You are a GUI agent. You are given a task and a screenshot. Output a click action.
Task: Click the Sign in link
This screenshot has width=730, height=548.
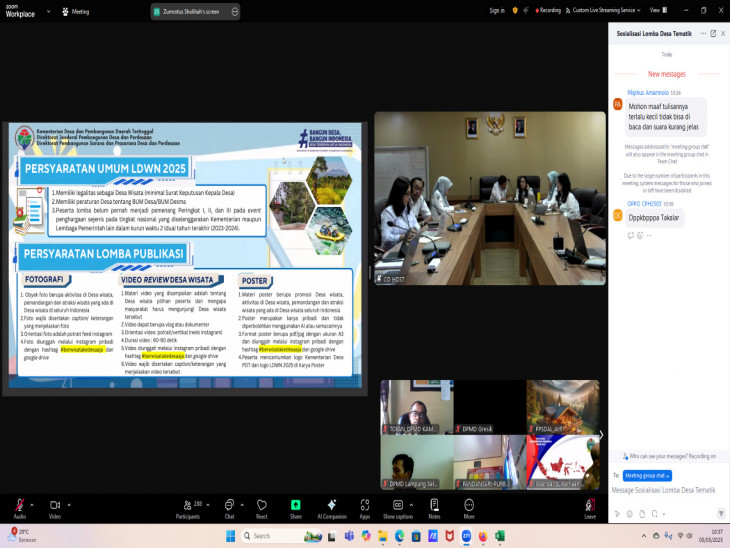[497, 10]
